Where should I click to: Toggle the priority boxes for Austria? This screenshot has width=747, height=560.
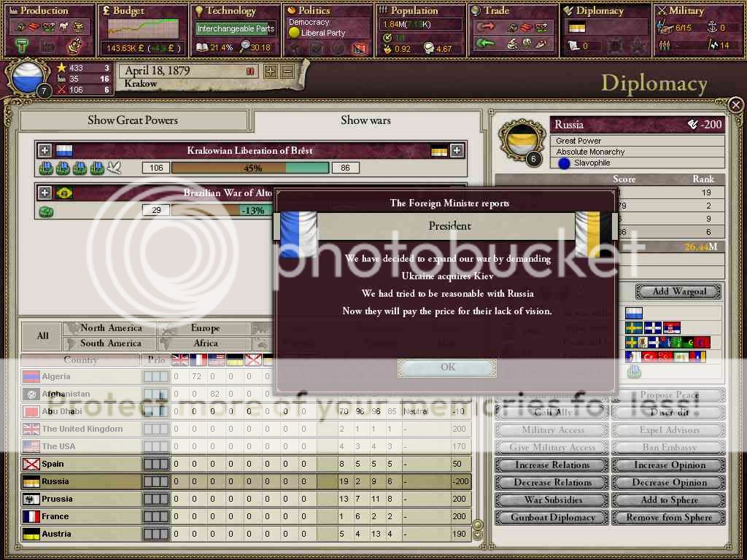(x=155, y=534)
